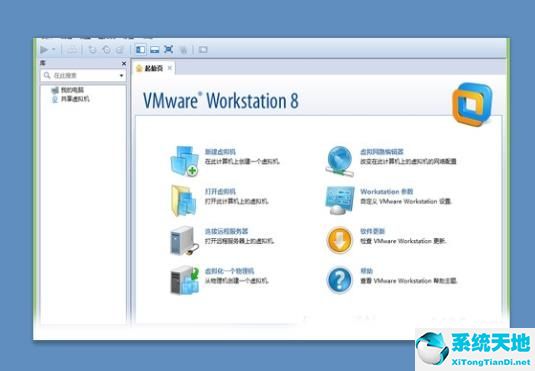Toggle the Show Library sidebar button
Viewport: 535px width, 371px height.
tap(141, 50)
